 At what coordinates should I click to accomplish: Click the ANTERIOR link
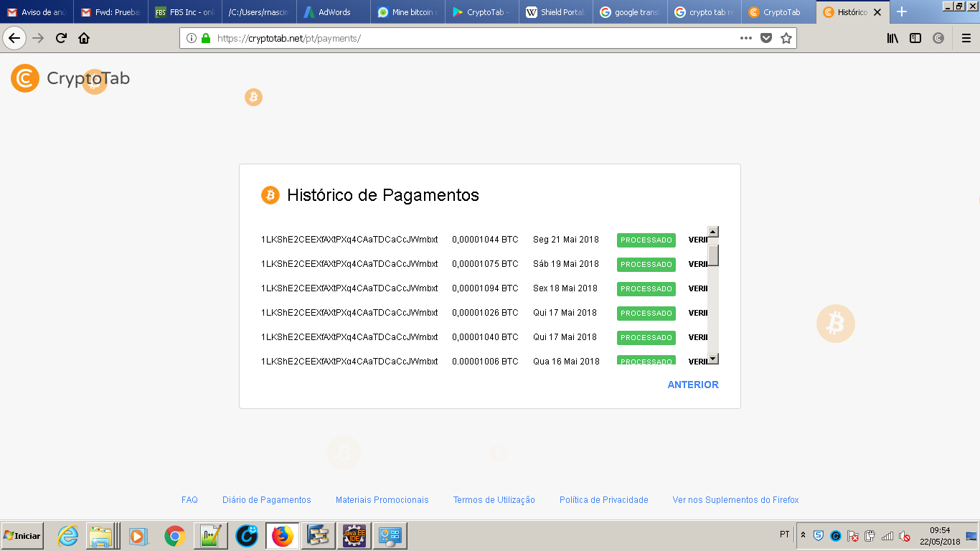point(692,385)
